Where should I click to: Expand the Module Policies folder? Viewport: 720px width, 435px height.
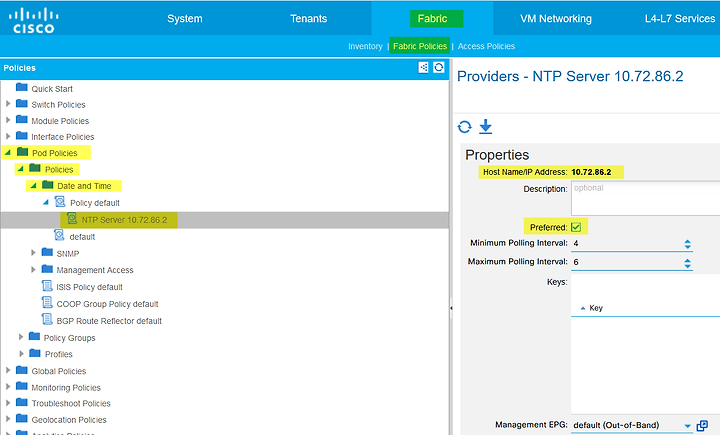coord(8,120)
